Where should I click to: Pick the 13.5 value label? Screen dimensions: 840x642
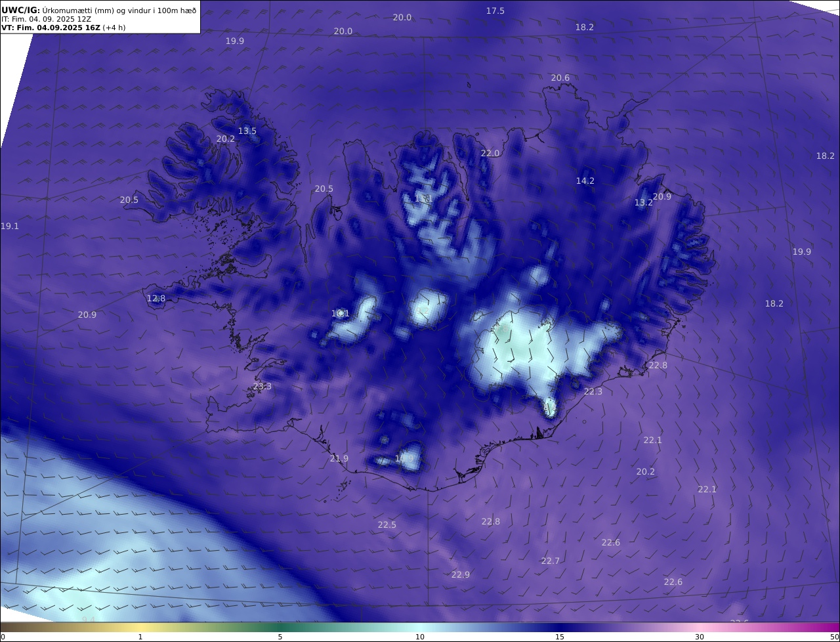pos(247,131)
